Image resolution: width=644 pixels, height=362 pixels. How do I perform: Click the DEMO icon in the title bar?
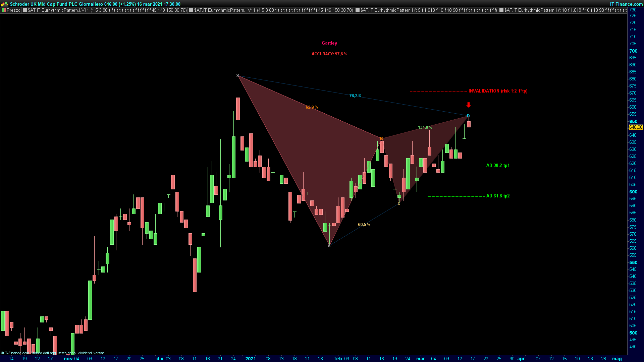(5, 4)
